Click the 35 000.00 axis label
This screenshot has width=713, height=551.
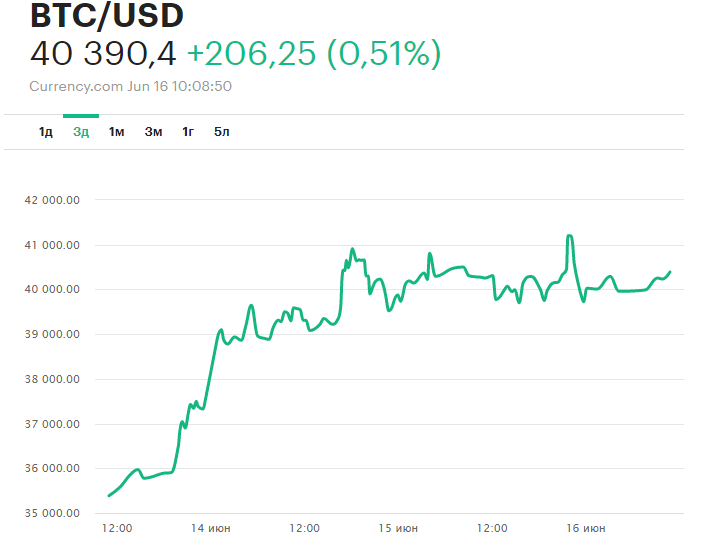coord(51,514)
